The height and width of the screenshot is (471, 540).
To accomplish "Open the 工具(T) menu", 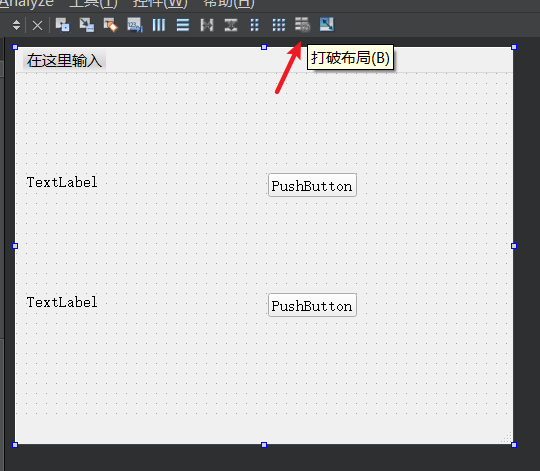I will coord(93,3).
